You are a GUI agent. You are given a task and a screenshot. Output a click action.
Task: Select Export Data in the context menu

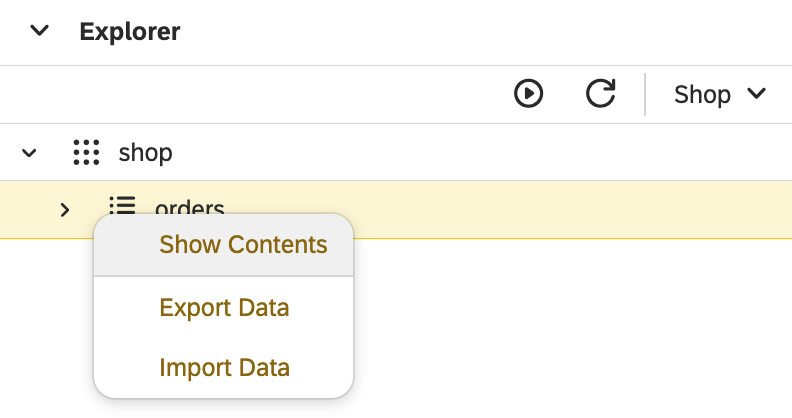pyautogui.click(x=223, y=308)
